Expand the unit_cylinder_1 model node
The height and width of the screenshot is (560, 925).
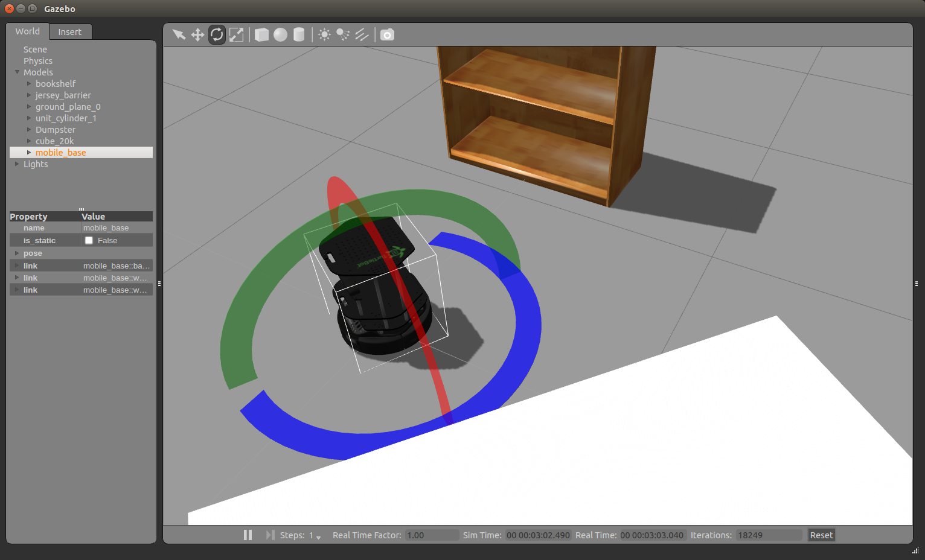pyautogui.click(x=28, y=118)
